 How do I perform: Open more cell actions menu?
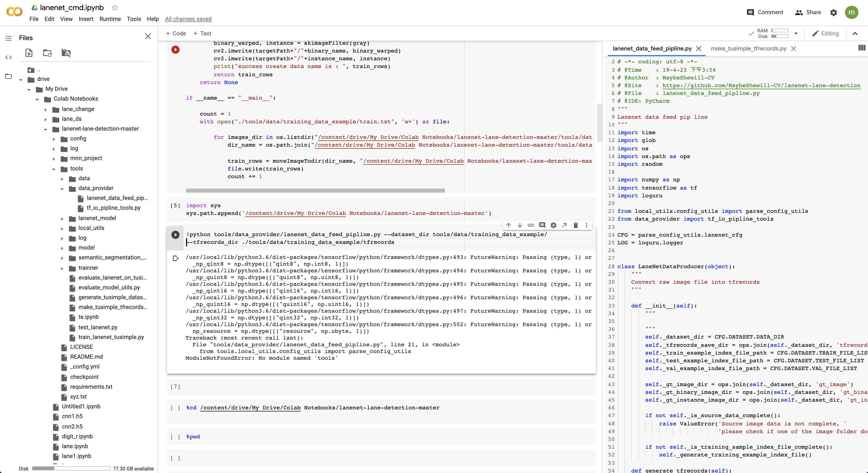tap(587, 225)
